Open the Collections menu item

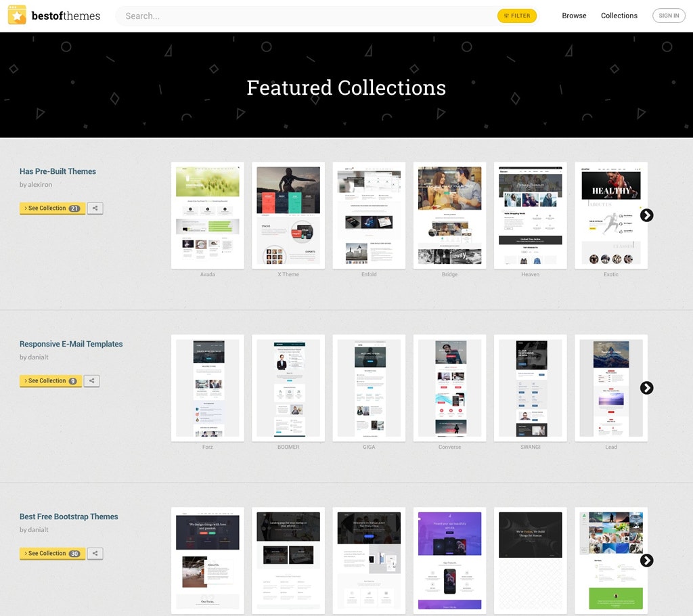click(619, 16)
